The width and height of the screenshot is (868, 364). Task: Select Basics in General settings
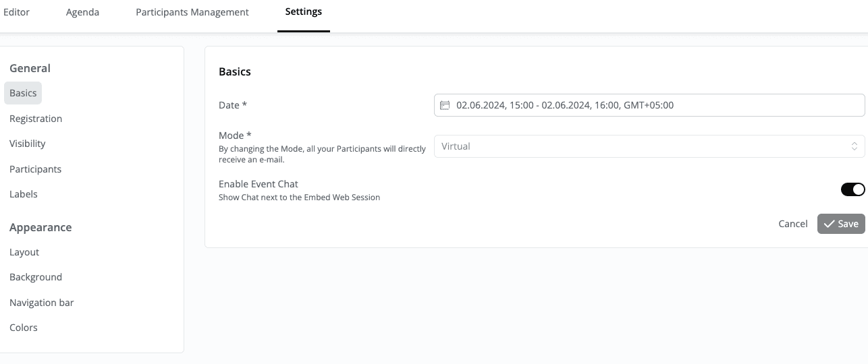click(23, 93)
